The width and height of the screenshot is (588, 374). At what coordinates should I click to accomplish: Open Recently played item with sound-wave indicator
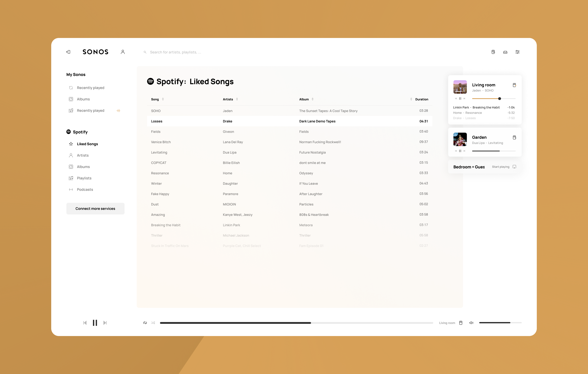point(94,110)
